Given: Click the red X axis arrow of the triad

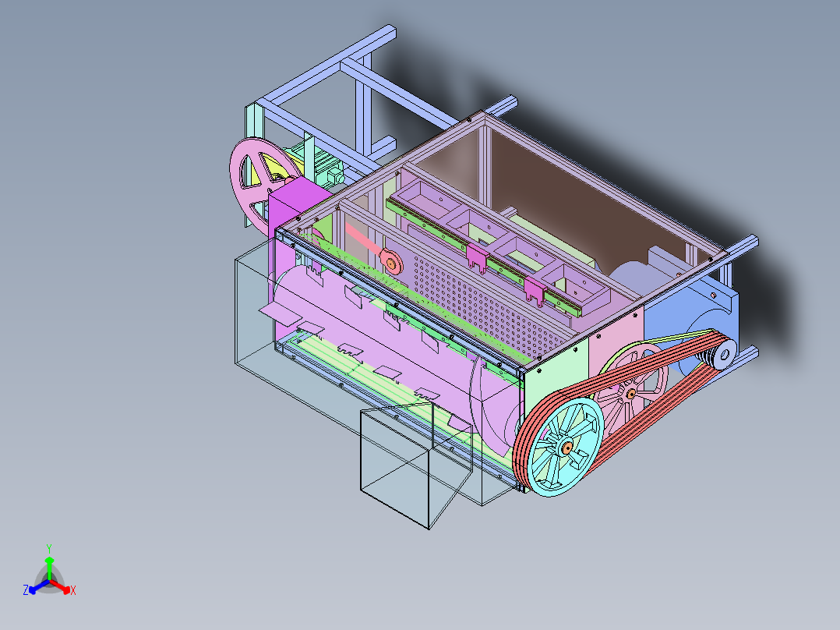Looking at the screenshot, I should click(60, 586).
